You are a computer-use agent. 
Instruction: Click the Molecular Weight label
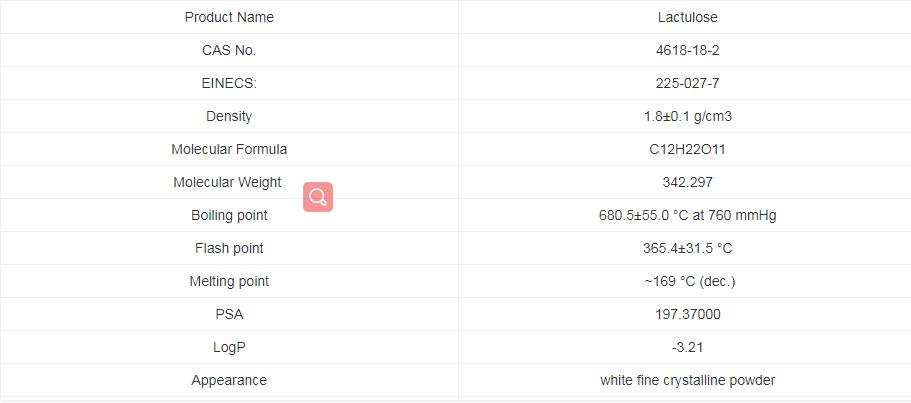coord(227,182)
